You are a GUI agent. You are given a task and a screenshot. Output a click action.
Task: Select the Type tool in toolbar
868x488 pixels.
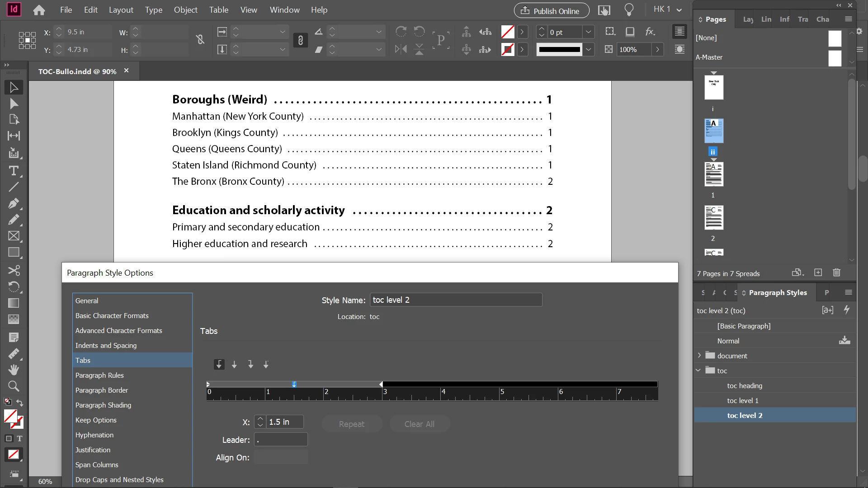(14, 171)
